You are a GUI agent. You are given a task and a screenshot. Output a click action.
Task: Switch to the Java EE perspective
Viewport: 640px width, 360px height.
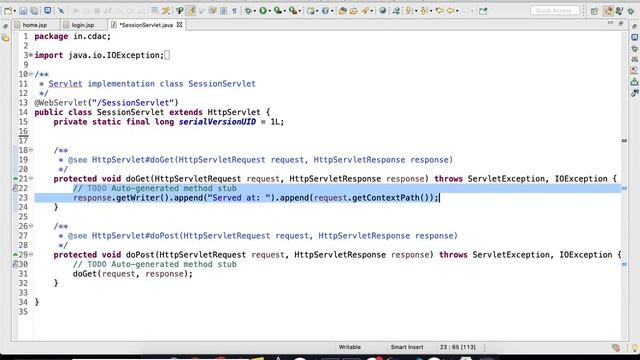click(x=608, y=11)
